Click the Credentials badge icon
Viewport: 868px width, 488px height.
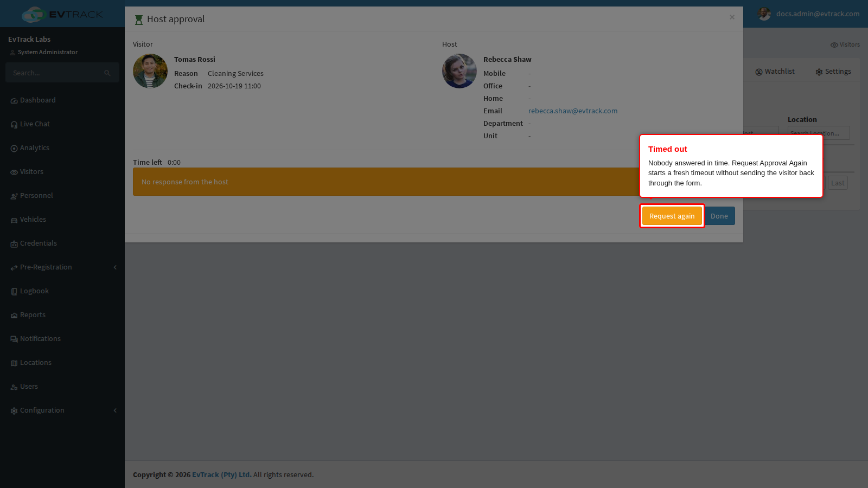(x=14, y=244)
